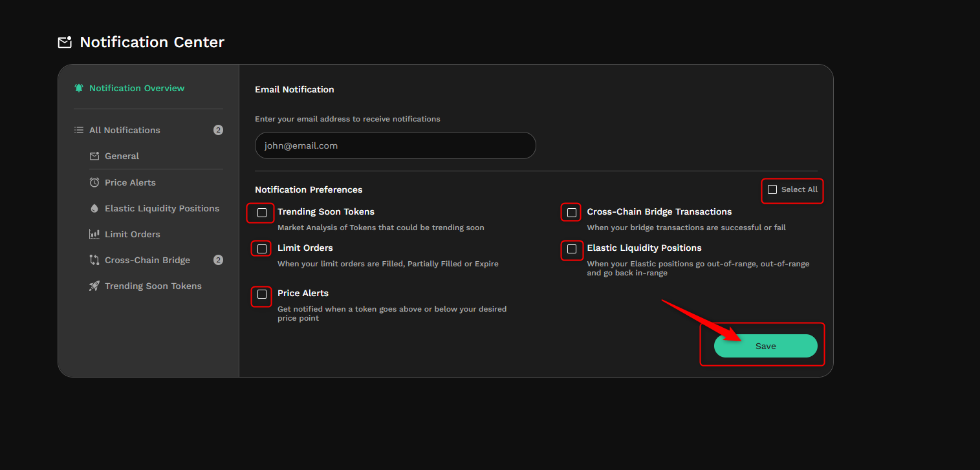Viewport: 980px width, 470px height.
Task: Click the unread count badge on Cross-Chain Bridge
Action: click(218, 260)
